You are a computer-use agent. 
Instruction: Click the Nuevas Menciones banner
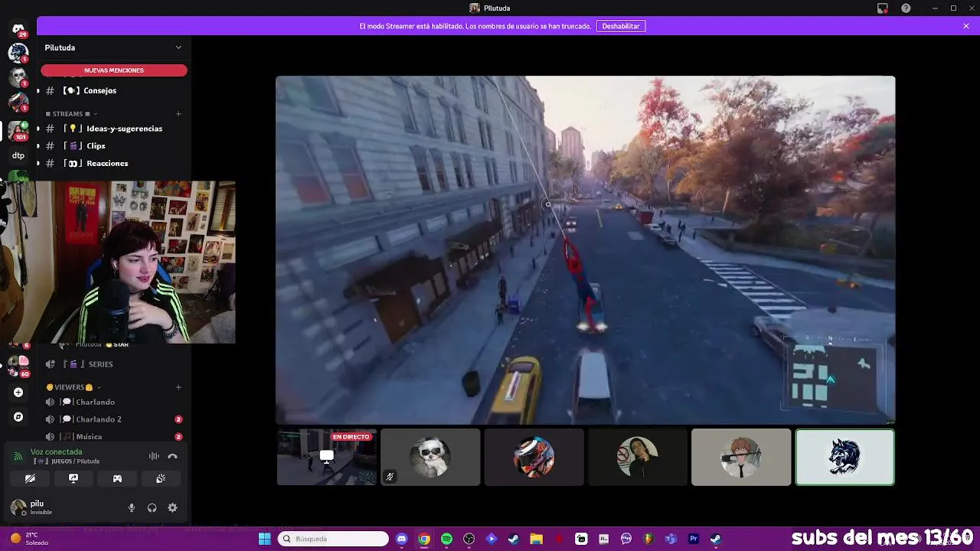click(114, 70)
